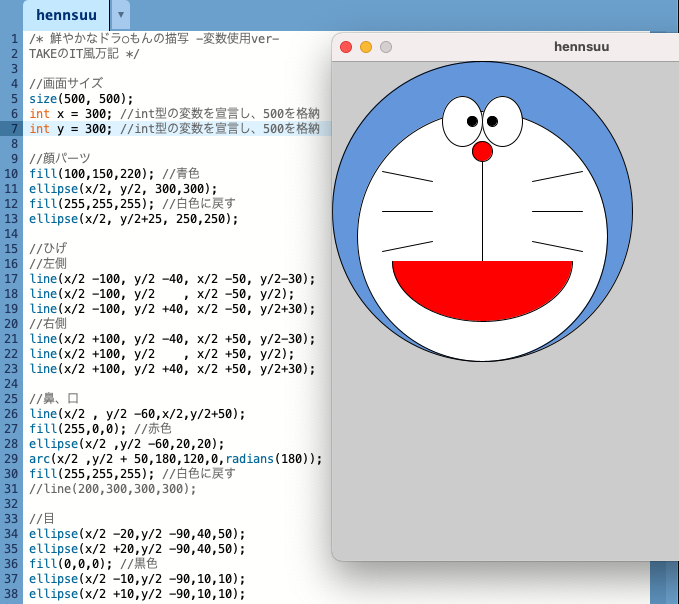Click the line 23 whisker code statement
This screenshot has width=679, height=604.
[x=172, y=368]
